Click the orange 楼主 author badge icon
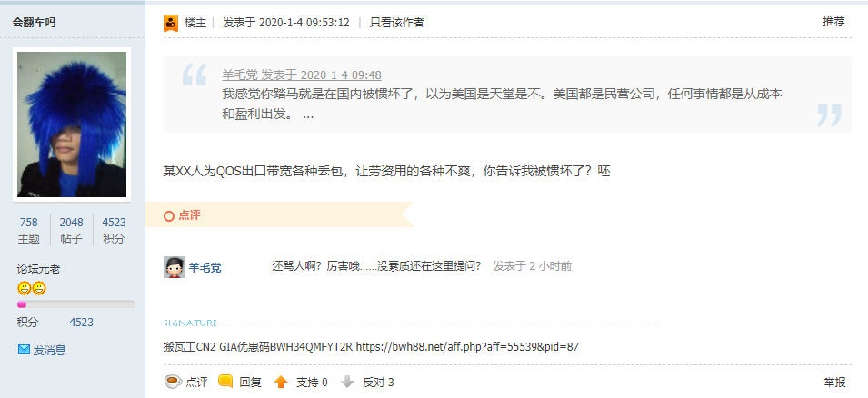 (x=171, y=23)
